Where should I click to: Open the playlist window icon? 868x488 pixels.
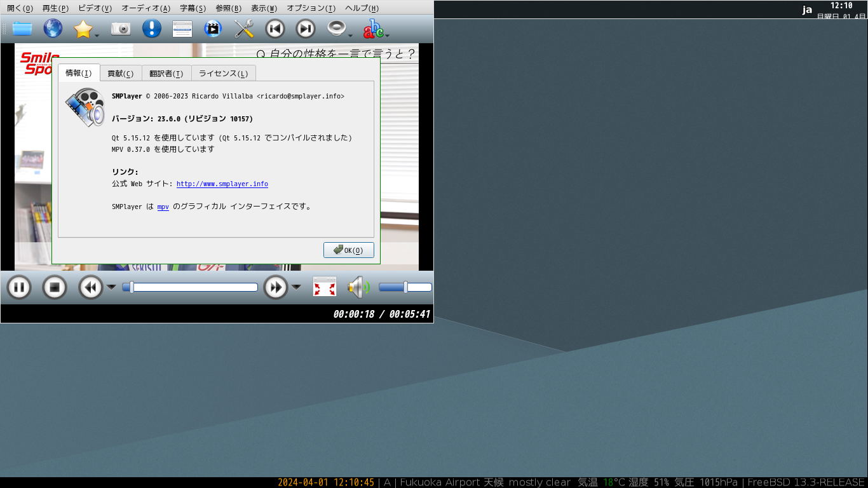click(x=182, y=29)
